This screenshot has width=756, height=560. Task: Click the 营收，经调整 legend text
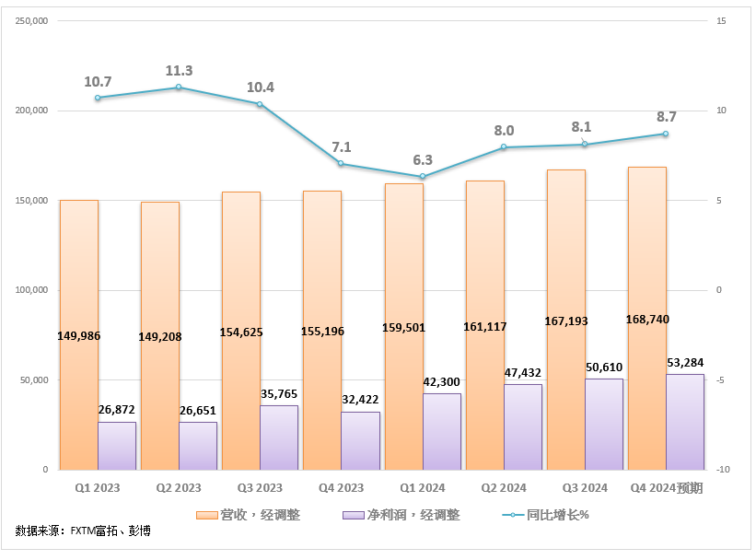tap(261, 515)
